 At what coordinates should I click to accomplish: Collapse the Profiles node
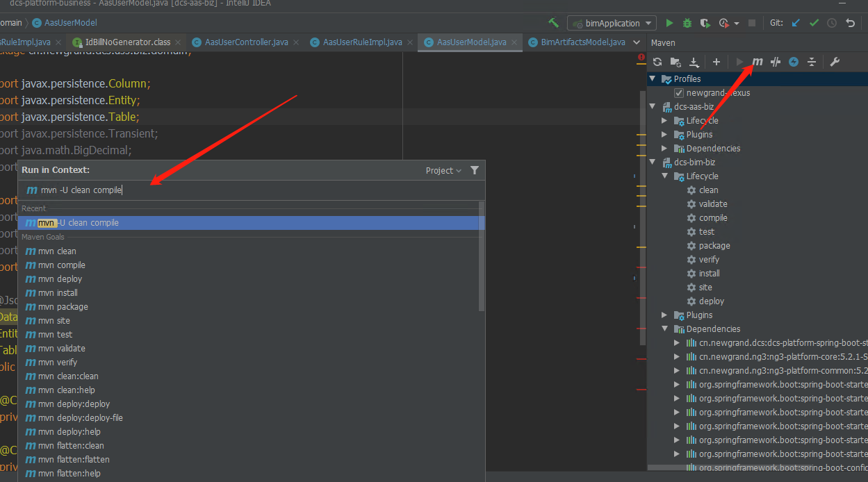click(653, 79)
